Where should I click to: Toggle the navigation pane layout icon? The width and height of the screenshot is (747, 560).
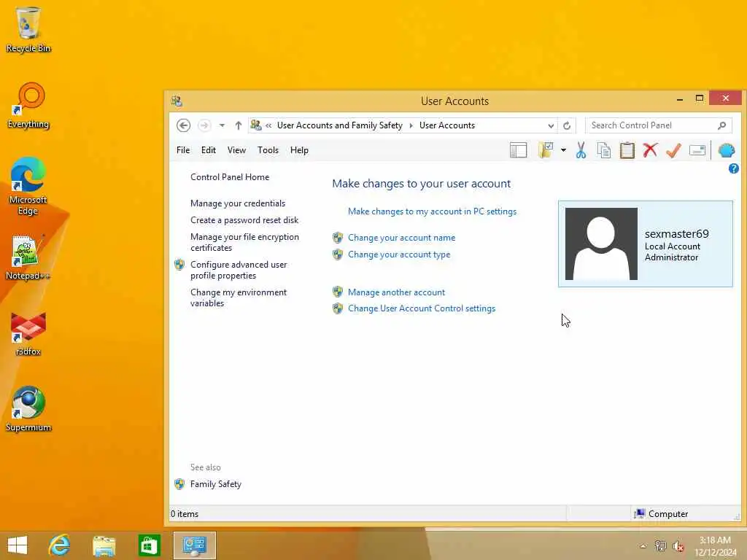point(519,150)
